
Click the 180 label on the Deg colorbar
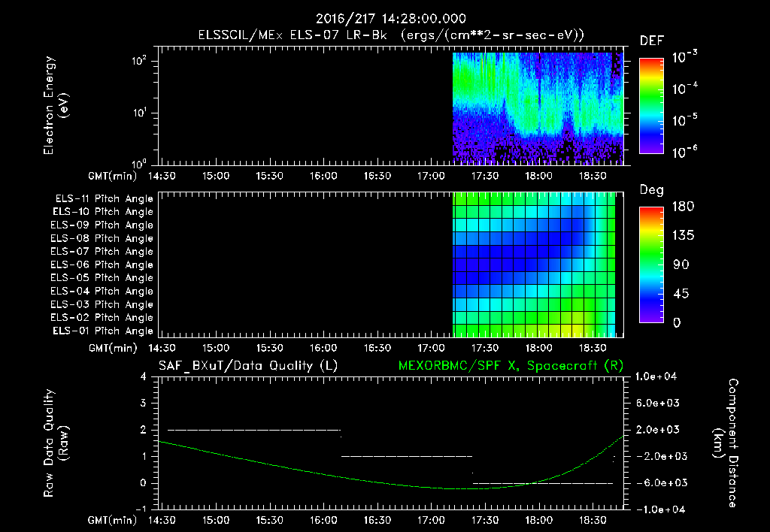683,207
